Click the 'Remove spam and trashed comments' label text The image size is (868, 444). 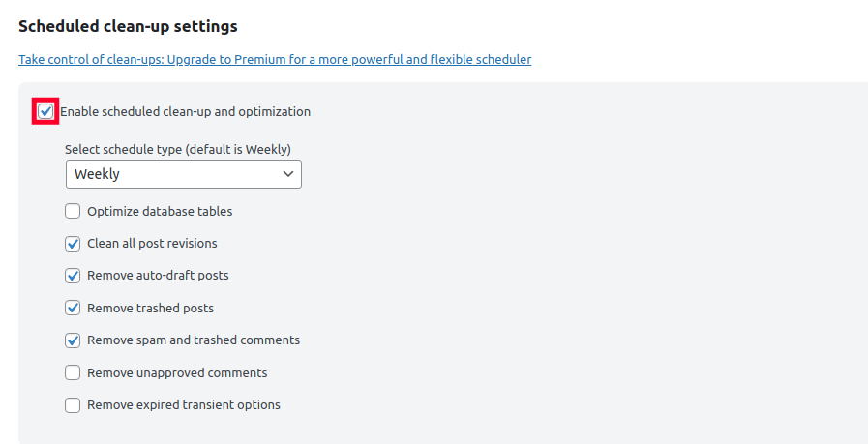pos(194,340)
